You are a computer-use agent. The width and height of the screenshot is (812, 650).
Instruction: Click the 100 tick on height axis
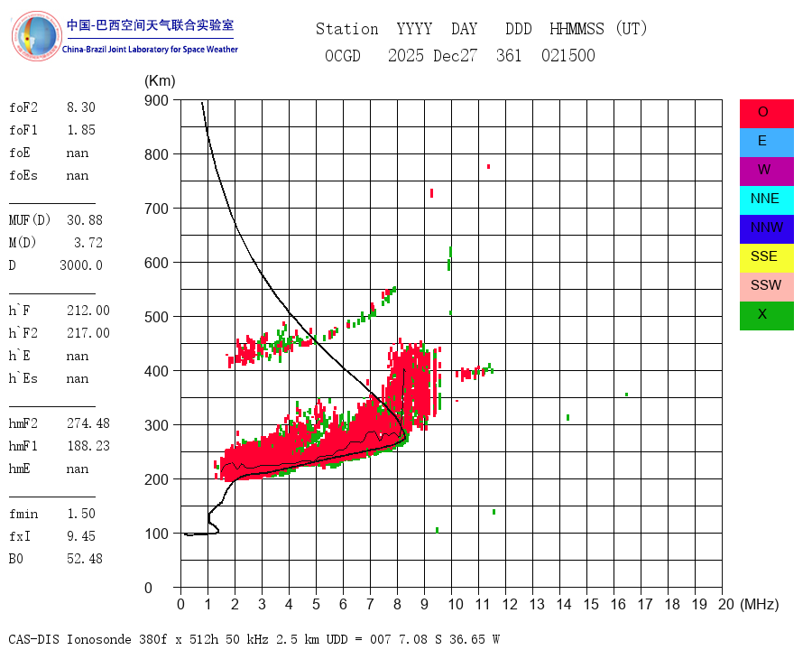pyautogui.click(x=156, y=534)
